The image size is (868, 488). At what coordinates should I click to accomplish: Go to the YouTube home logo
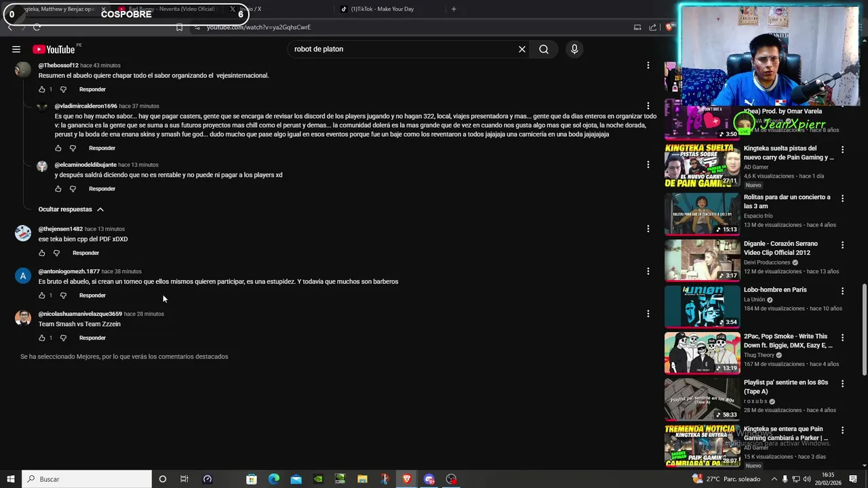(x=54, y=49)
